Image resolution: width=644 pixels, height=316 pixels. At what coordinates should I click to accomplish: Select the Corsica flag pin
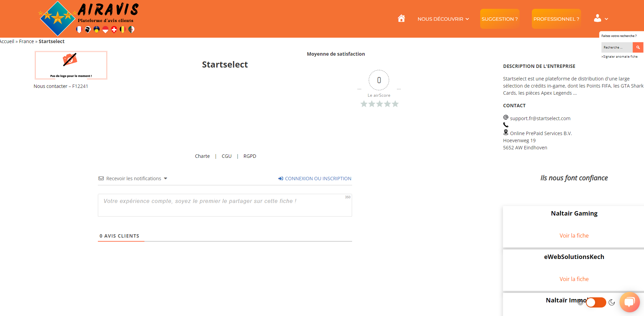pos(88,30)
